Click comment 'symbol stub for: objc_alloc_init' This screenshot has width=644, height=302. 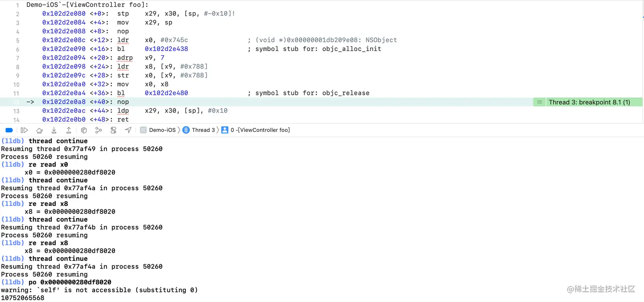tap(314, 49)
